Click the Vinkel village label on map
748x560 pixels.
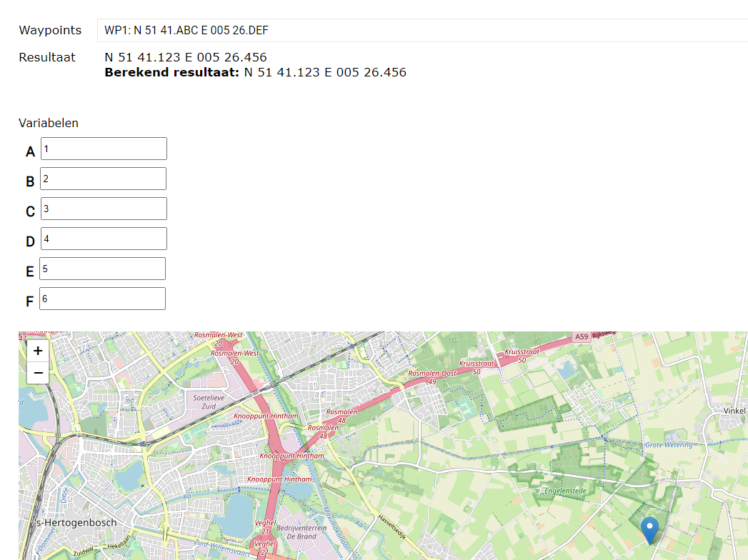point(734,411)
